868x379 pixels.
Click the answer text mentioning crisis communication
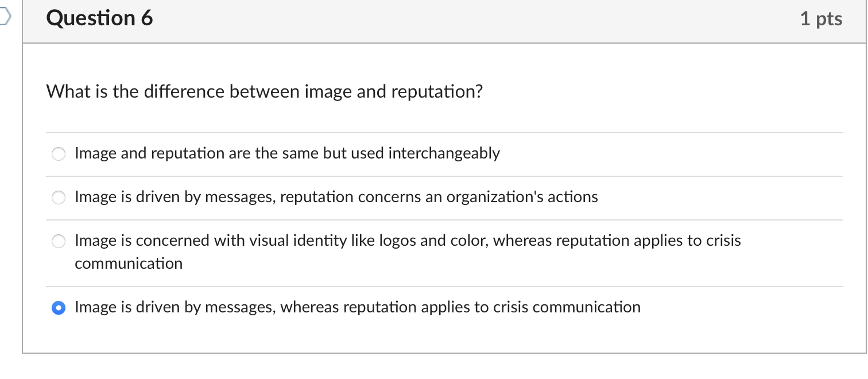pyautogui.click(x=356, y=307)
